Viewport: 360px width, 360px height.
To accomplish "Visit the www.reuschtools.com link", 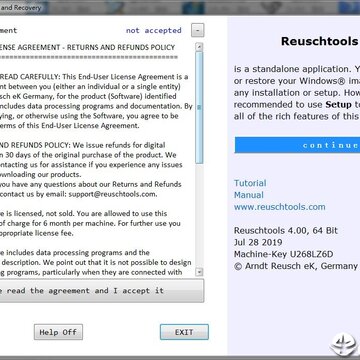I will [280, 207].
